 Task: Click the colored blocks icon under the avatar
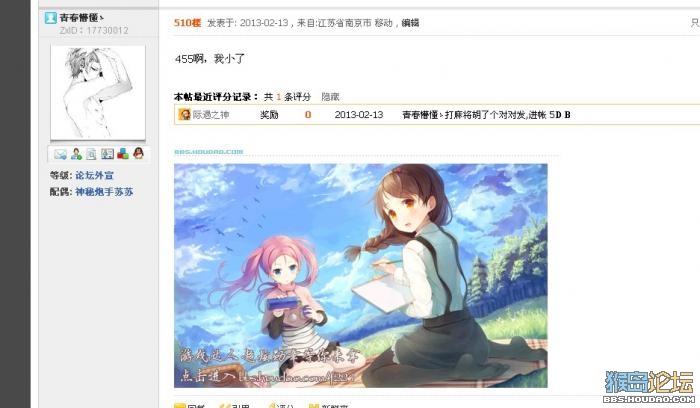tap(123, 154)
